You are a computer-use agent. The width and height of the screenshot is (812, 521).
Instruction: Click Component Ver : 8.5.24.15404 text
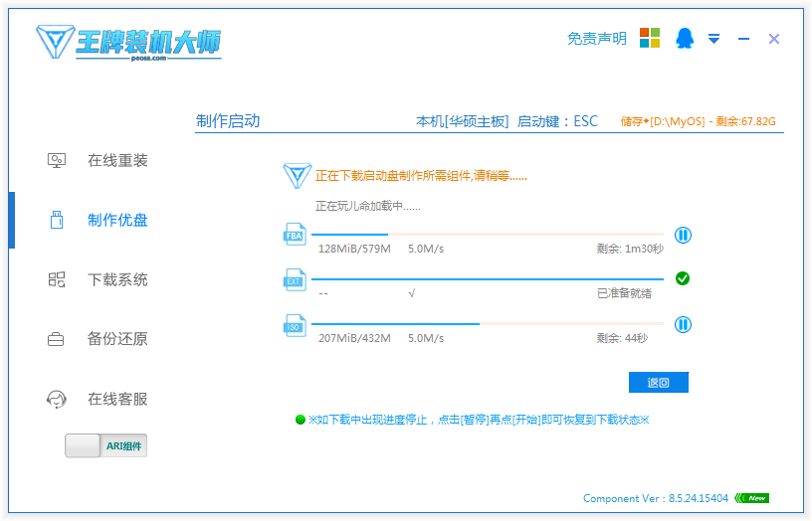point(656,498)
